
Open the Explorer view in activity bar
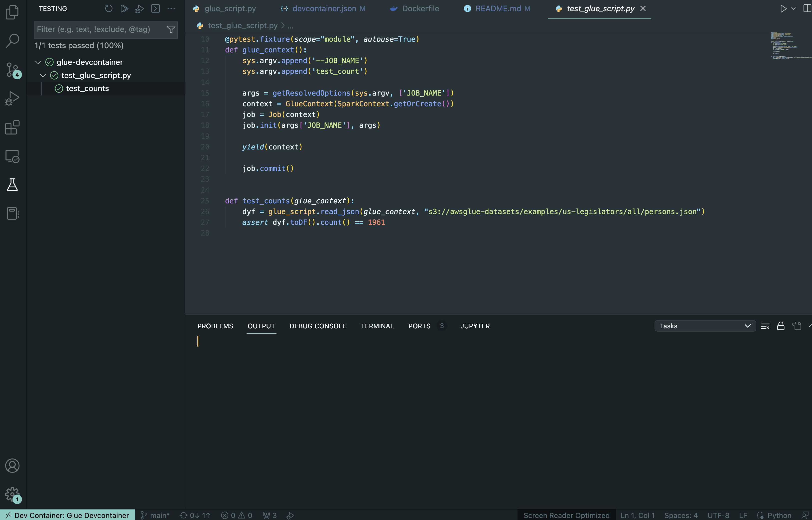click(12, 12)
